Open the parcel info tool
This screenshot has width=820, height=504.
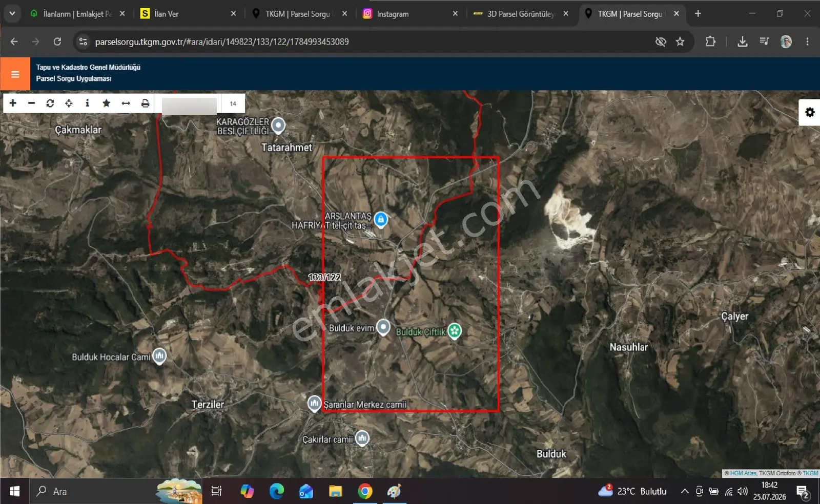coord(87,103)
